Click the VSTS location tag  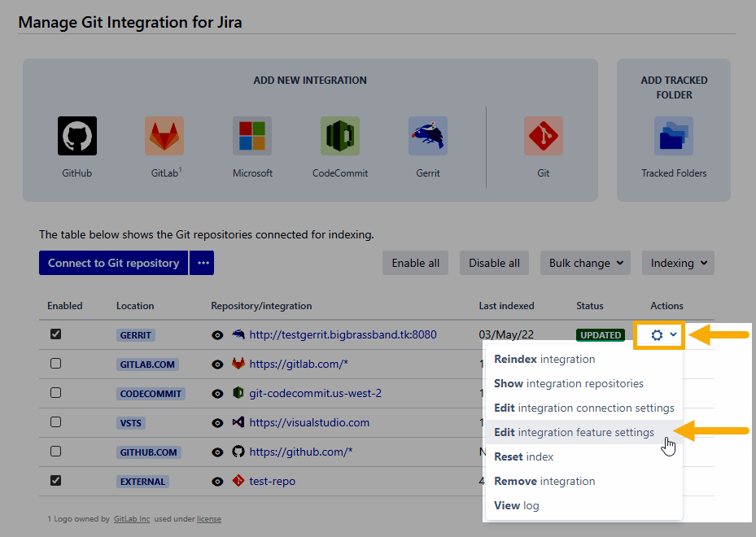tap(131, 423)
